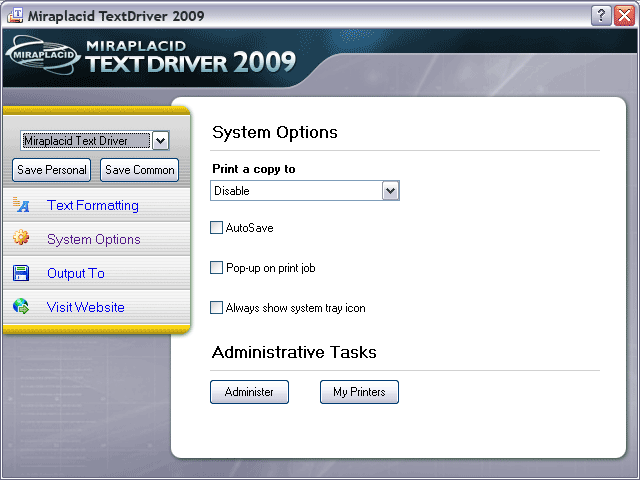Toggle Pop-up on print job checkbox
The image size is (640, 480).
click(216, 267)
